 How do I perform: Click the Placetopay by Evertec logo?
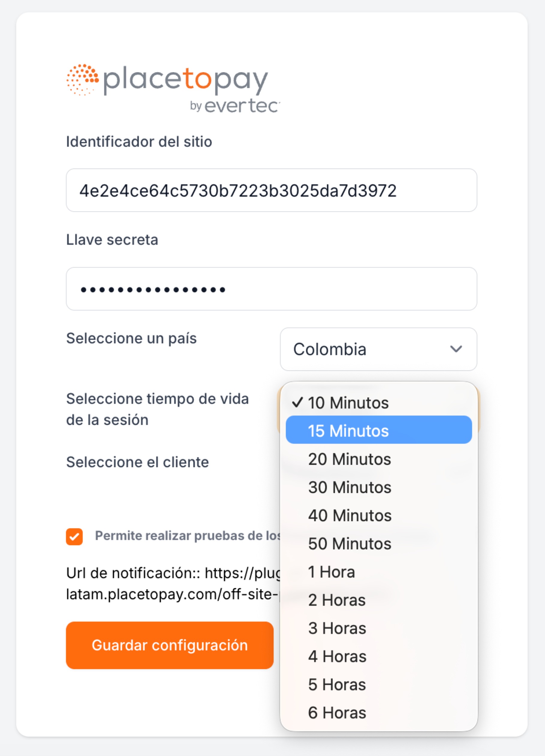coord(173,88)
